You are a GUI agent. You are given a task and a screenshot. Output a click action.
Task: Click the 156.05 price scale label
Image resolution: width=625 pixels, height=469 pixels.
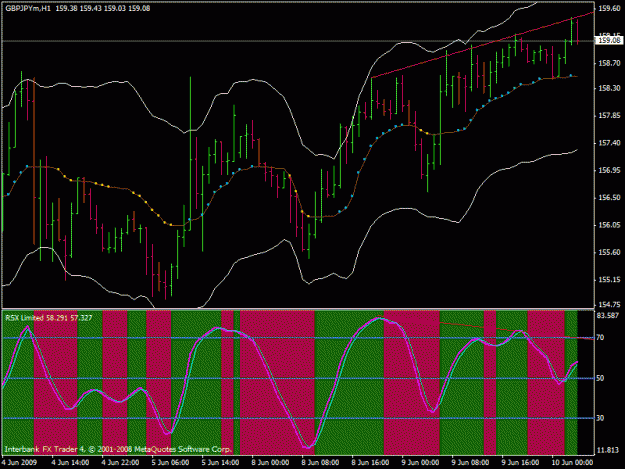(609, 225)
